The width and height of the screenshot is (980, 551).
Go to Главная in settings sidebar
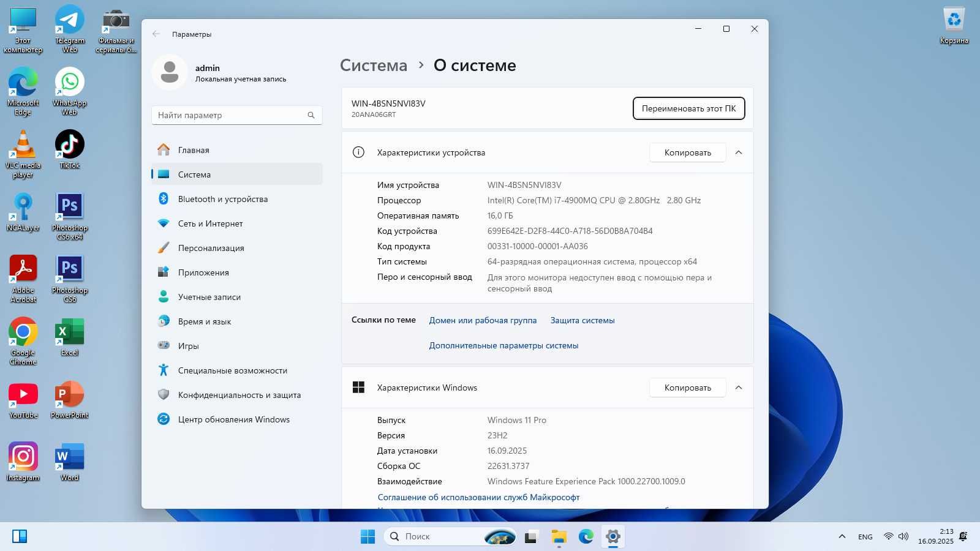(x=236, y=150)
